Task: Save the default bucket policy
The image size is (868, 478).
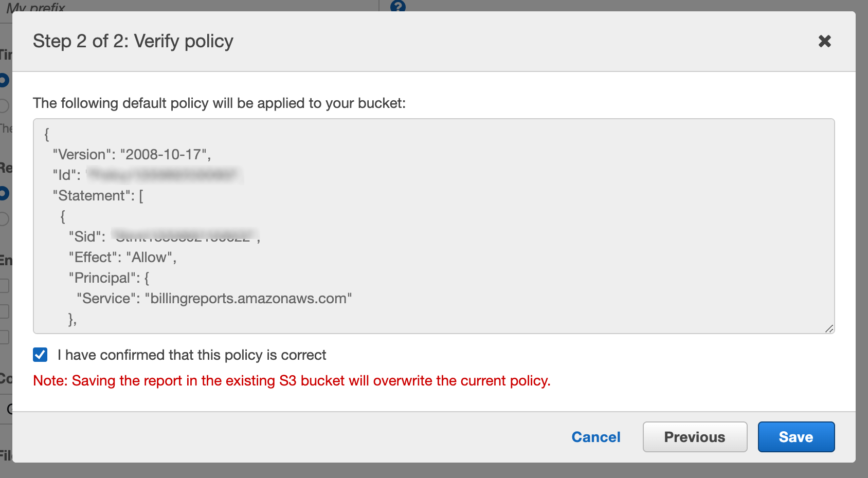Action: pos(795,436)
